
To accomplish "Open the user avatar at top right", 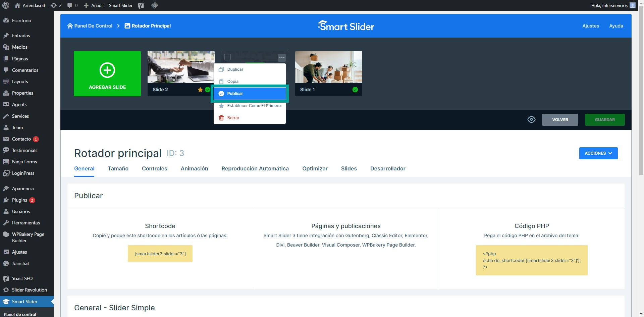I will point(633,5).
